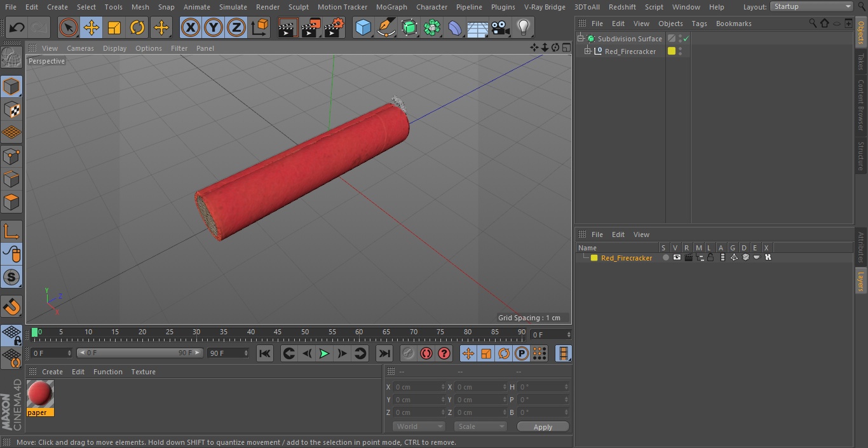Viewport: 868px width, 448px height.
Task: Select Red_Firecracker in the Layers list
Action: point(627,258)
